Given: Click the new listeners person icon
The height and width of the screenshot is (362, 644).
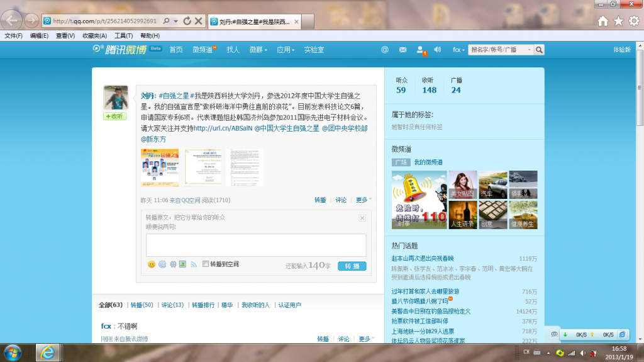Looking at the screenshot, I should [x=421, y=50].
